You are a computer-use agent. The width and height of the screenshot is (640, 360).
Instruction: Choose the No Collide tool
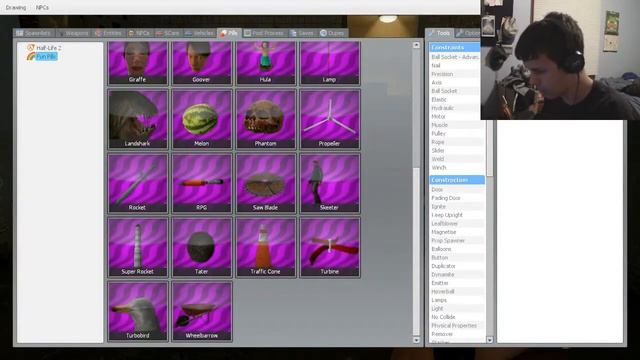[457, 317]
